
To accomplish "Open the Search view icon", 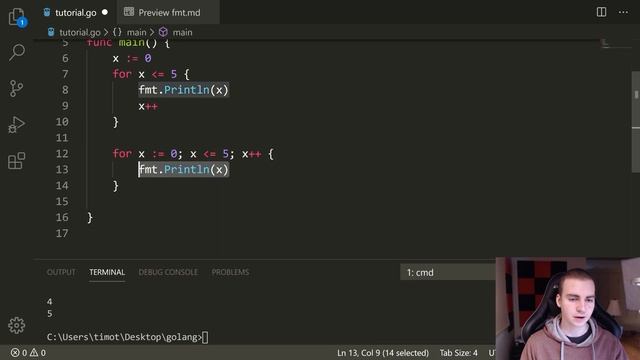I will click(17, 52).
